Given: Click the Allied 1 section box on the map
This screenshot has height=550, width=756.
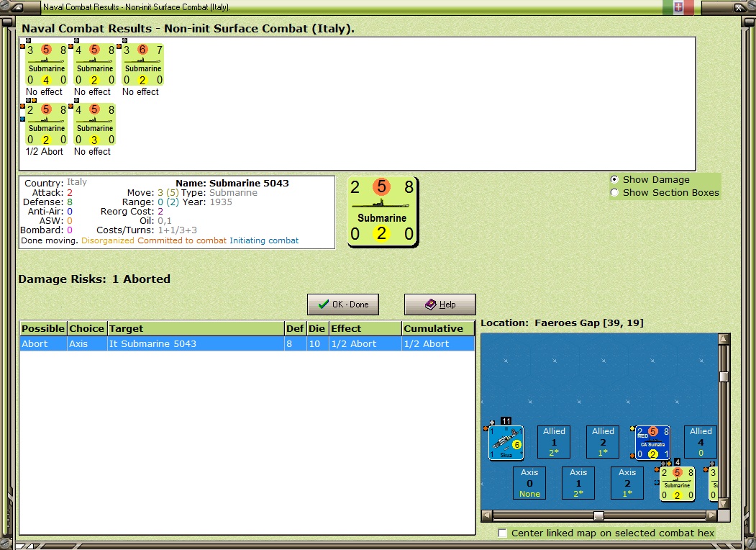Looking at the screenshot, I should tap(554, 442).
